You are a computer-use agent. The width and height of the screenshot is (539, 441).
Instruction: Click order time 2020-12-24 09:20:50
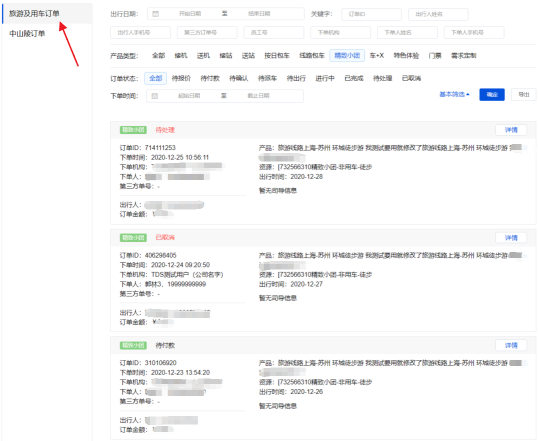tap(180, 265)
